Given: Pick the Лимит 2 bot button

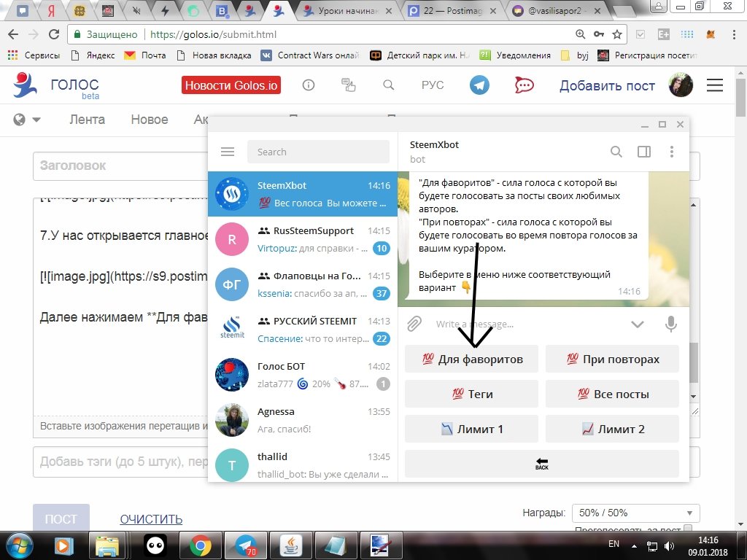Looking at the screenshot, I should tap(612, 429).
